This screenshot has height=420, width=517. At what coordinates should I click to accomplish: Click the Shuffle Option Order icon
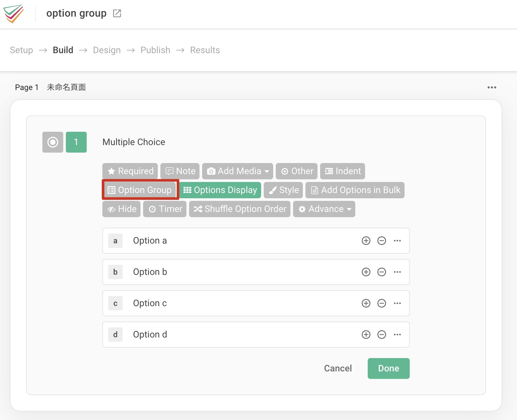pyautogui.click(x=198, y=209)
